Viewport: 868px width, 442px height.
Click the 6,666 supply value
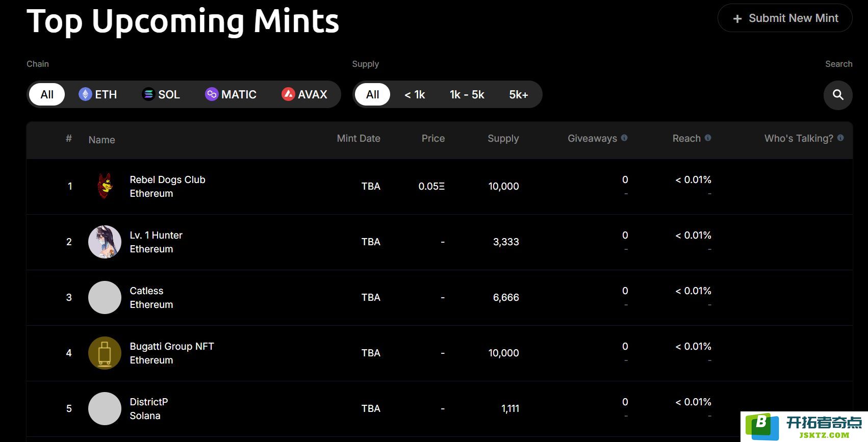[x=506, y=297]
